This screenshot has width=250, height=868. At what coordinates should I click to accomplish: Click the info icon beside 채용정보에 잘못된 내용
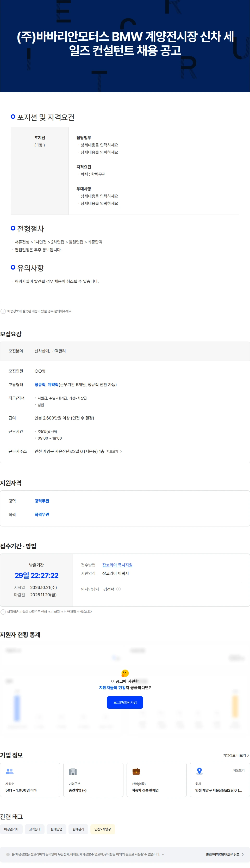tap(3, 311)
